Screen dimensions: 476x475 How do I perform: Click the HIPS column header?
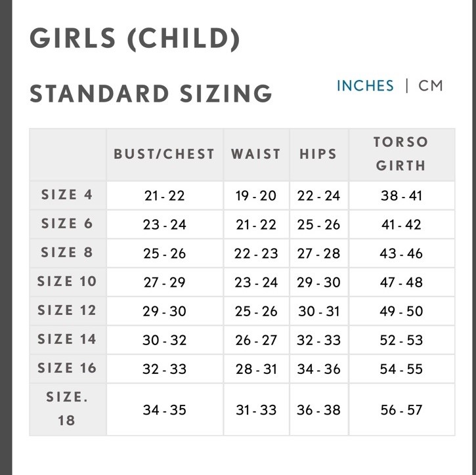(318, 154)
